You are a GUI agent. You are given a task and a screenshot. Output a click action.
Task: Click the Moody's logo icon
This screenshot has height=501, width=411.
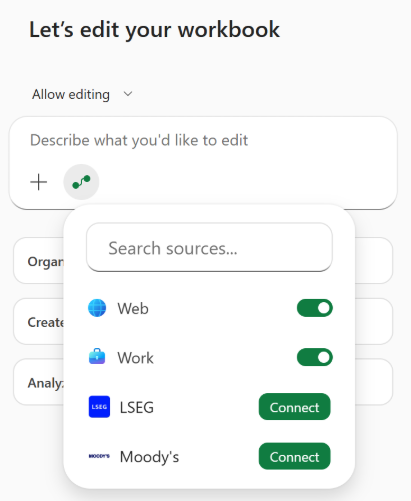tap(99, 456)
